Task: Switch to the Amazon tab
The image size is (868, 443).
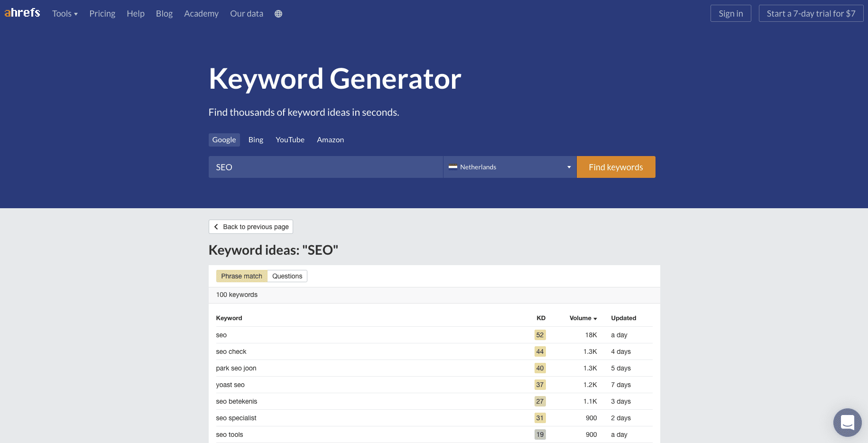Action: 331,140
